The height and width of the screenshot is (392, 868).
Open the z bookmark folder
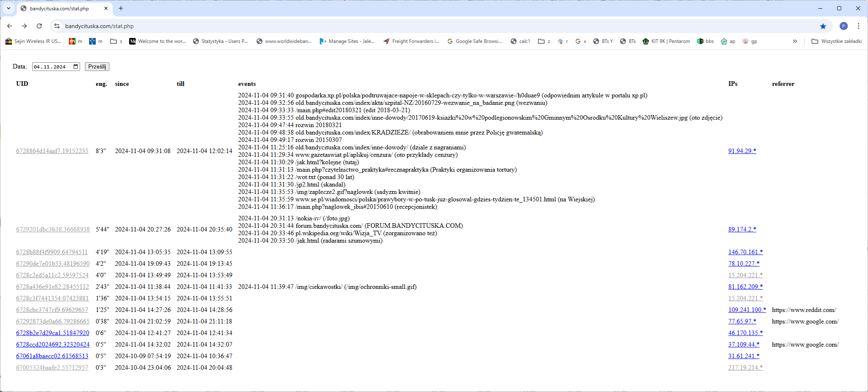click(x=545, y=41)
